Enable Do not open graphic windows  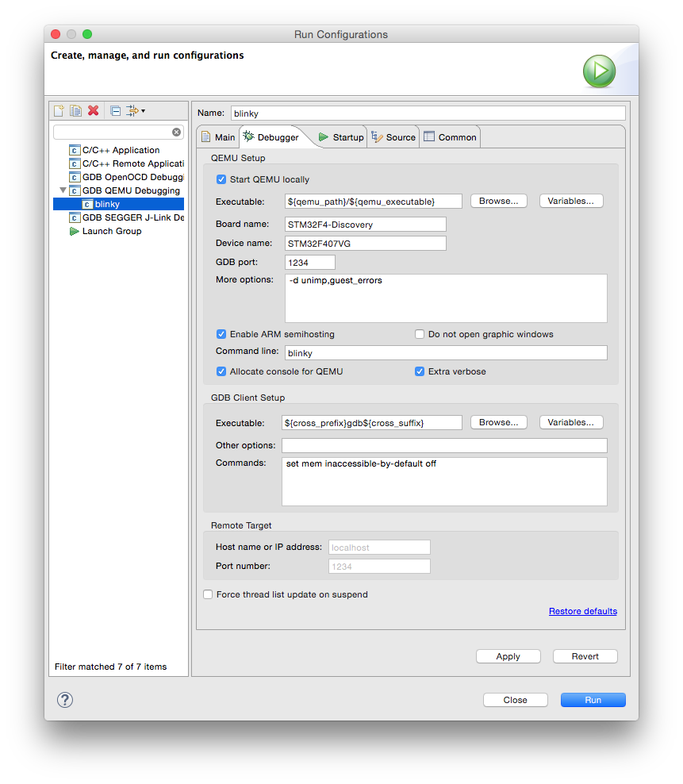point(419,333)
